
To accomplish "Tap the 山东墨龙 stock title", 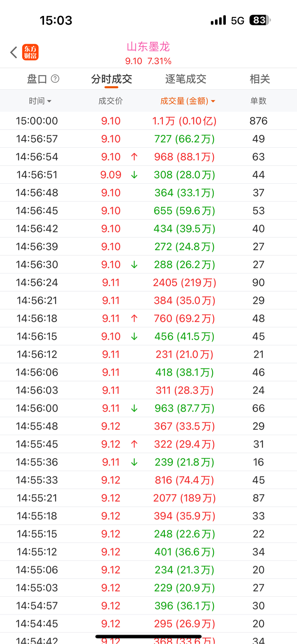I will (x=148, y=47).
